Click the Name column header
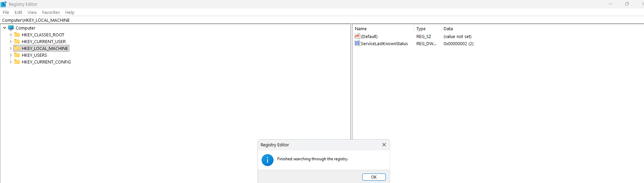Screen dimensions: 644x183 coord(383,29)
